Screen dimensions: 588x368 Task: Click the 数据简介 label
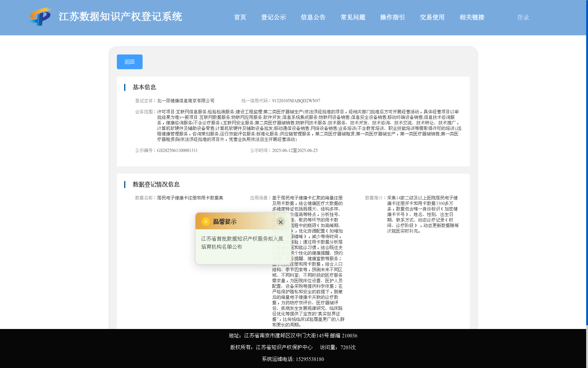tap(376, 198)
